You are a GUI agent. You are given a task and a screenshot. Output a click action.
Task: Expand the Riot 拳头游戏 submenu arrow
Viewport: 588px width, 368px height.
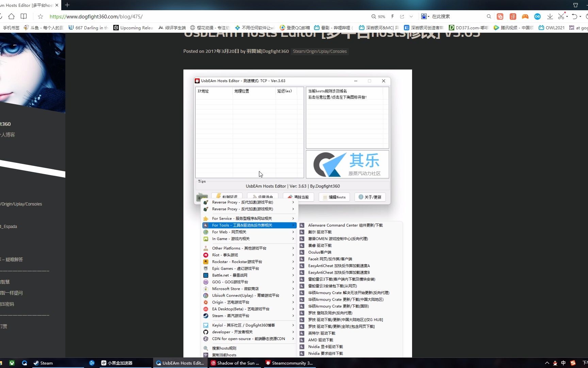point(293,255)
